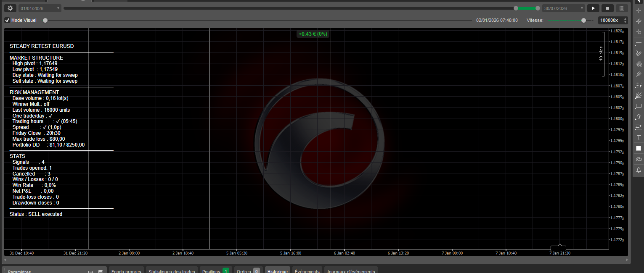This screenshot has width=644, height=273.
Task: Click the 10 pips scale indicator
Action: [x=602, y=54]
